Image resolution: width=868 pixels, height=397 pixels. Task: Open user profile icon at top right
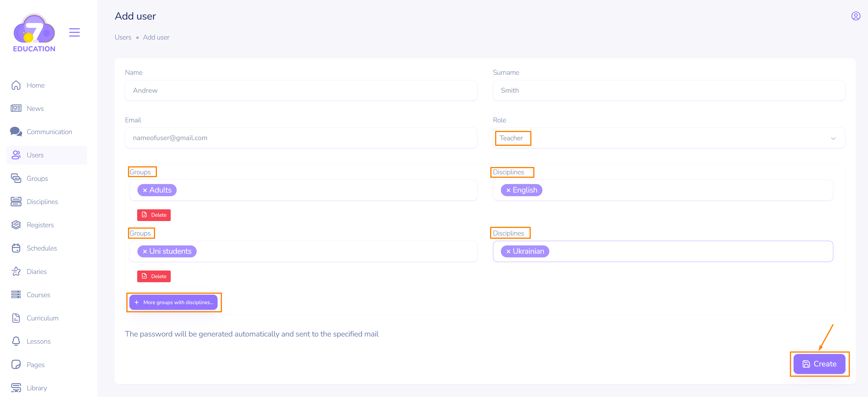coord(856,16)
